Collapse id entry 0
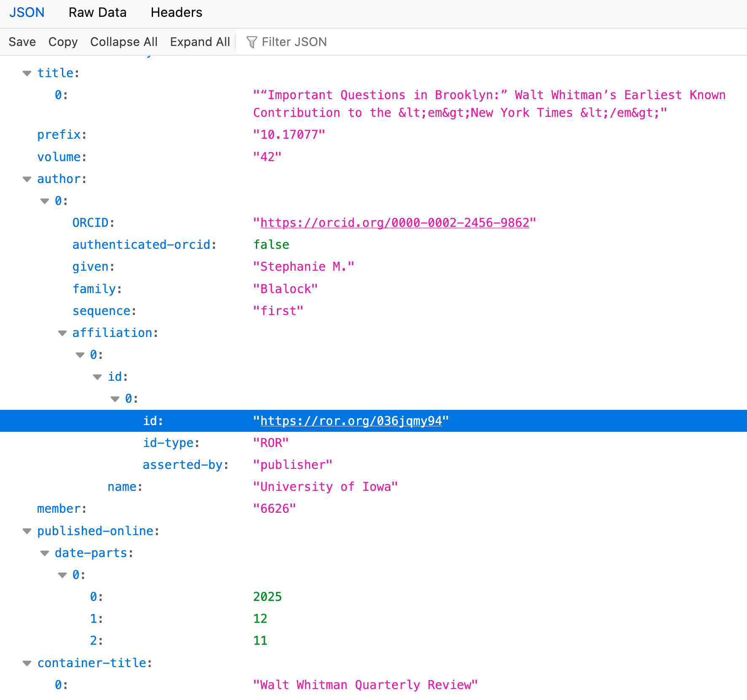Screen dimensions: 747x700 point(115,399)
